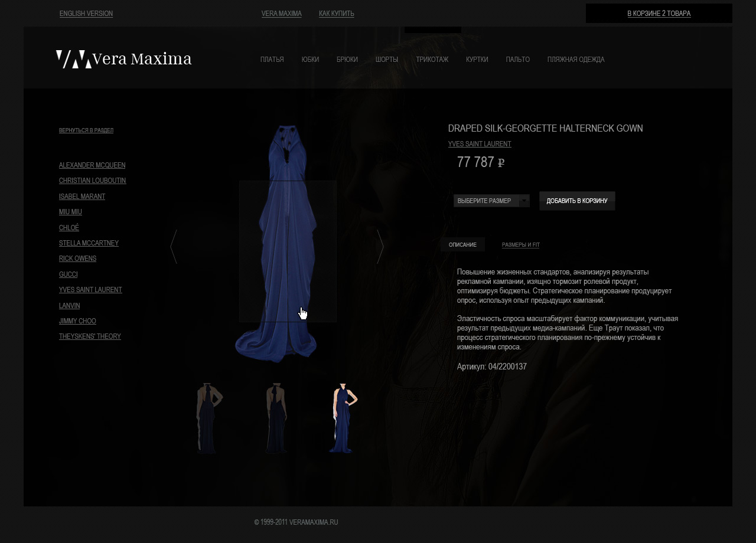
Task: Select Rick Owens brand
Action: [78, 259]
